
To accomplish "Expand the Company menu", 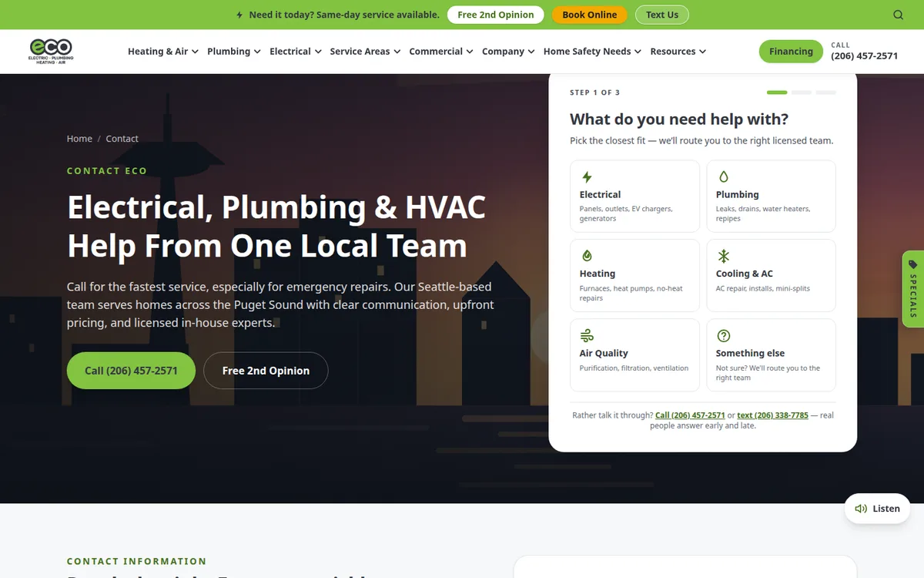I will [x=508, y=52].
